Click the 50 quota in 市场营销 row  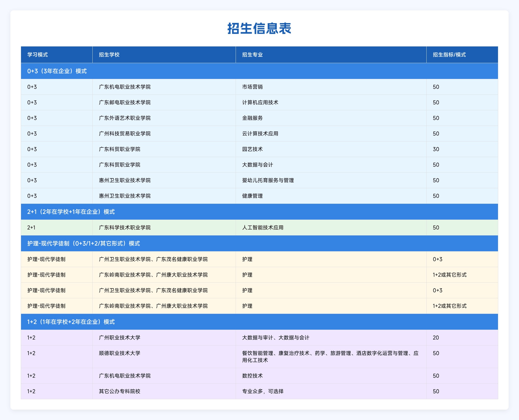point(462,87)
